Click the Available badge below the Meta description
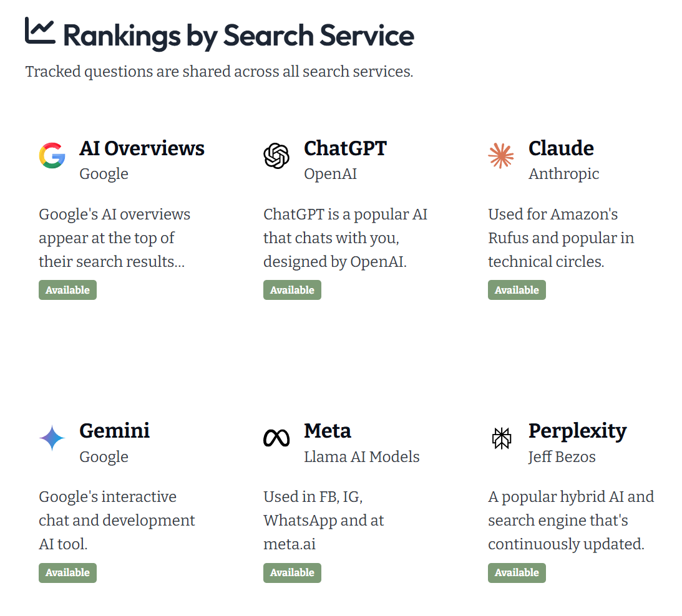This screenshot has height=616, width=682. pos(292,572)
